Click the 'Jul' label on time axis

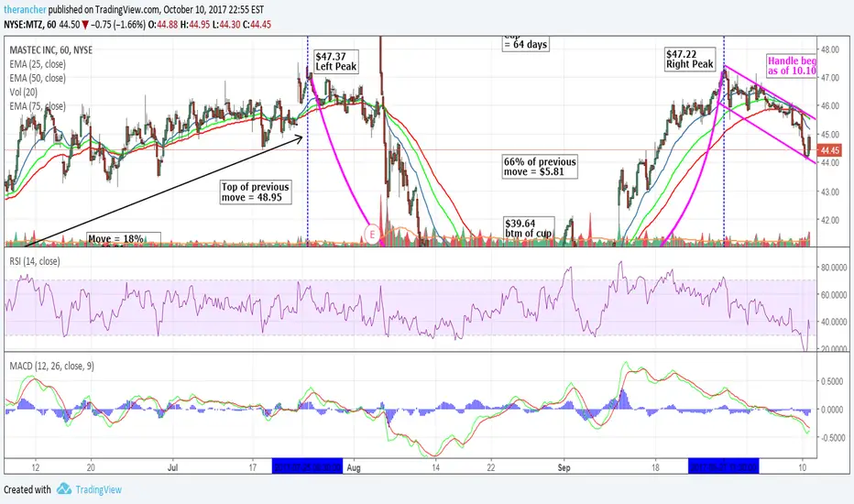pos(172,467)
